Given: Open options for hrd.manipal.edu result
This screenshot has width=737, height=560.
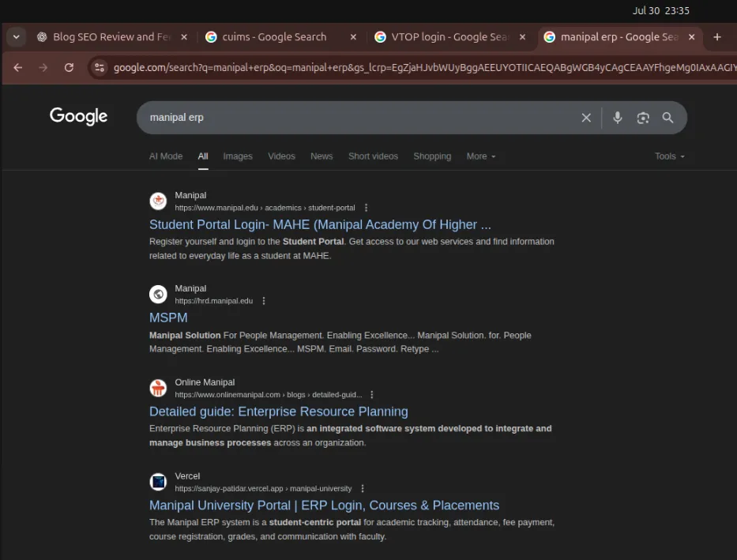Looking at the screenshot, I should tap(264, 301).
